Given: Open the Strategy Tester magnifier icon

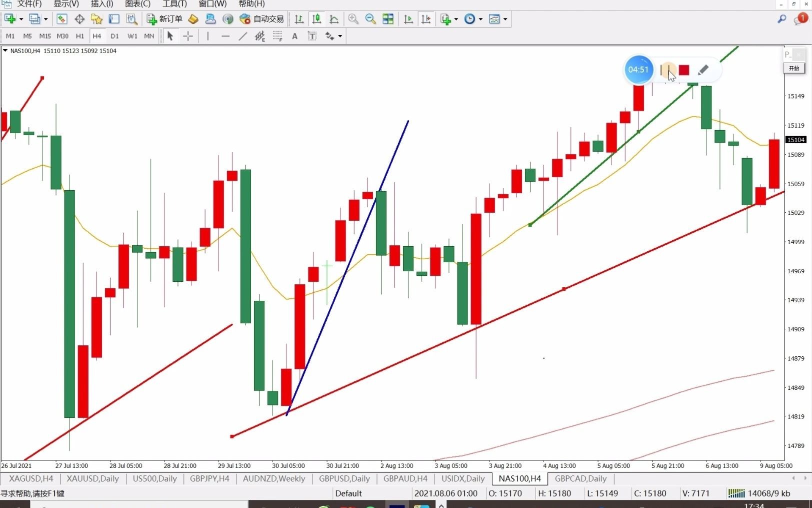Looking at the screenshot, I should pyautogui.click(x=131, y=19).
